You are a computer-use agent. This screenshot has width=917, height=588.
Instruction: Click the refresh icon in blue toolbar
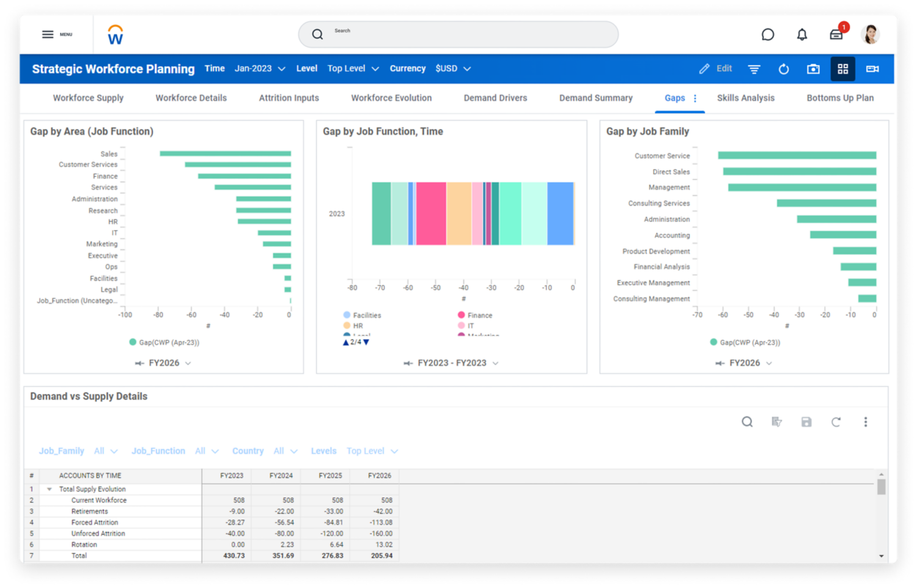pyautogui.click(x=783, y=69)
